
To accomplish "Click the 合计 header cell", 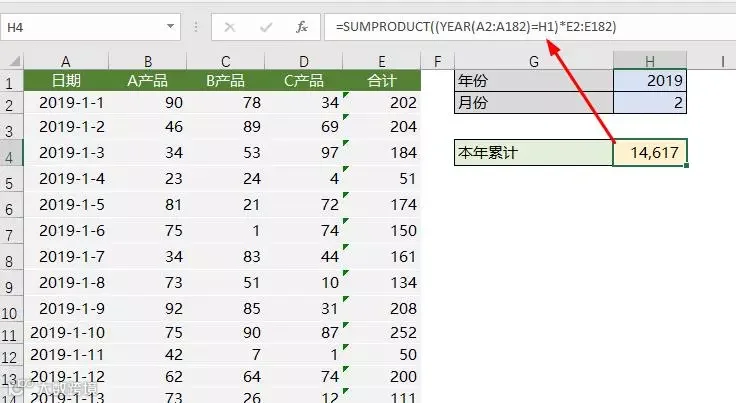I will pos(382,81).
